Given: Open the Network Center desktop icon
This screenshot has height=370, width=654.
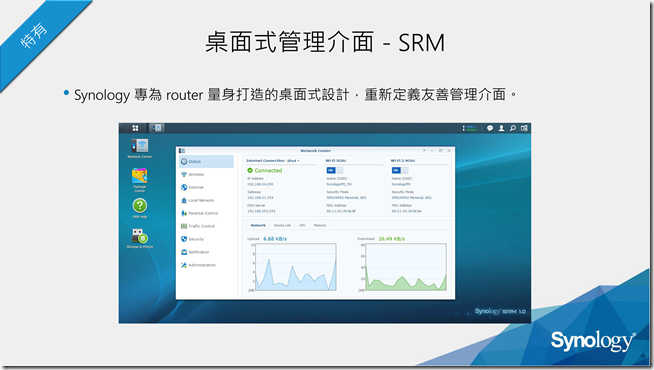Looking at the screenshot, I should (x=140, y=149).
